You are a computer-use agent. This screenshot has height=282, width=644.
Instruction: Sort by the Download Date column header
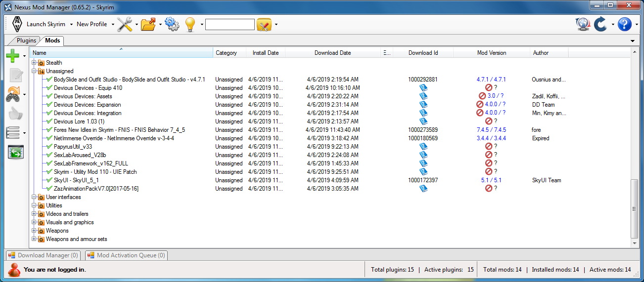pos(333,53)
